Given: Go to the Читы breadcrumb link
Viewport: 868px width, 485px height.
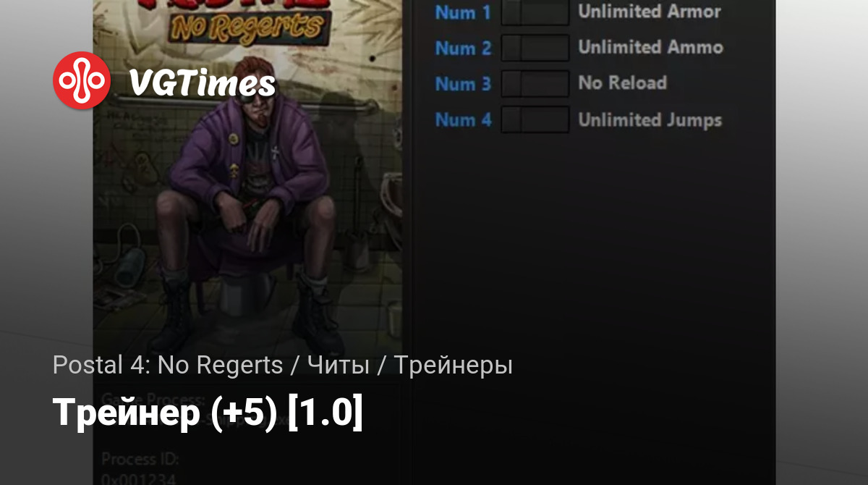Looking at the screenshot, I should 339,366.
